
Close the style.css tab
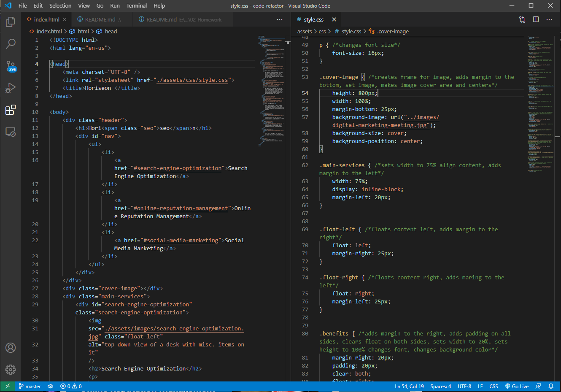(334, 19)
